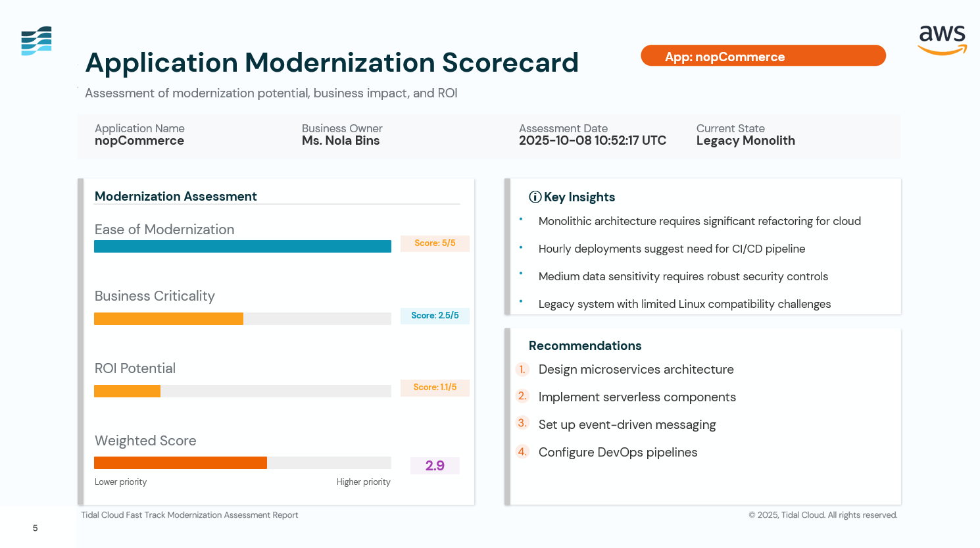The width and height of the screenshot is (980, 548).
Task: Click the Ease of Modernization progress bar
Action: pos(242,246)
